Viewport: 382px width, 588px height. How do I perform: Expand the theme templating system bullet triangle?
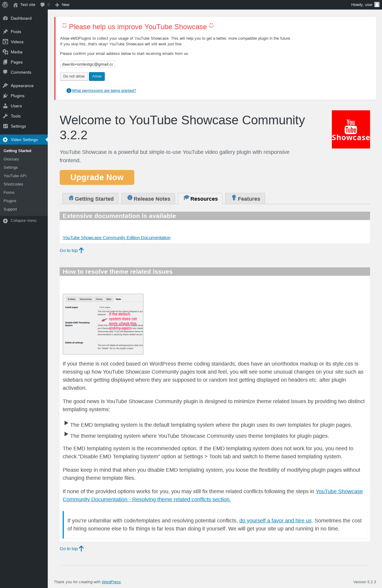[66, 434]
